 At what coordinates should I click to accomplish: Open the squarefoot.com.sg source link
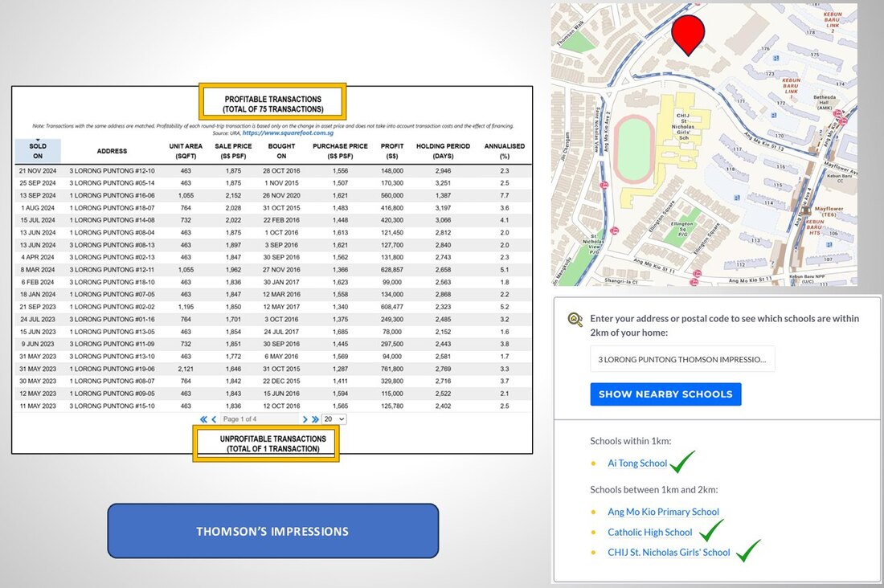click(x=288, y=133)
